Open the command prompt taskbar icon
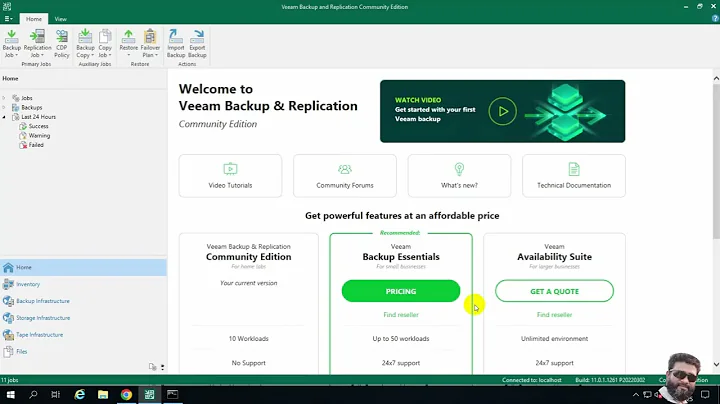Screen dimensions: 720x404 (x=173, y=394)
